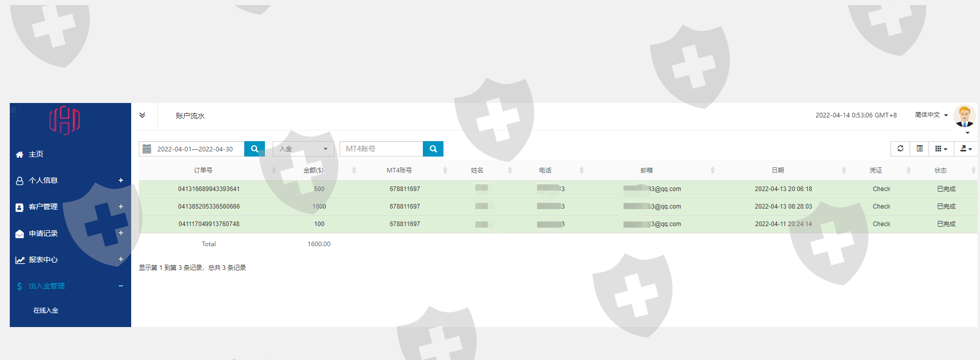Focus the MT4账号 search input
980x360 pixels.
point(381,149)
